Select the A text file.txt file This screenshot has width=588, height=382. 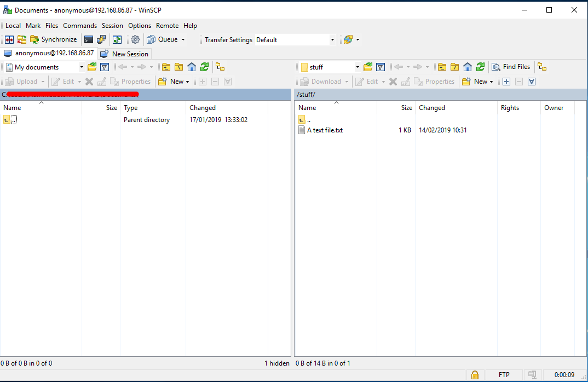[325, 130]
